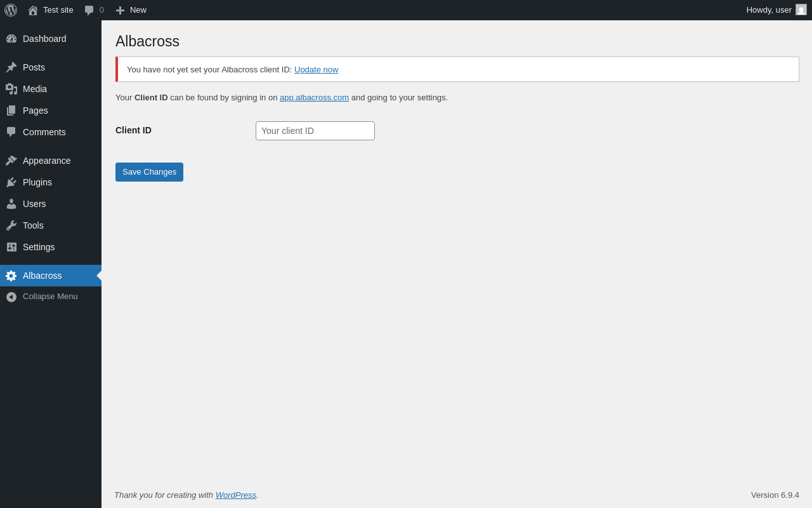Click the Collapse Menu arrow icon

[11, 297]
